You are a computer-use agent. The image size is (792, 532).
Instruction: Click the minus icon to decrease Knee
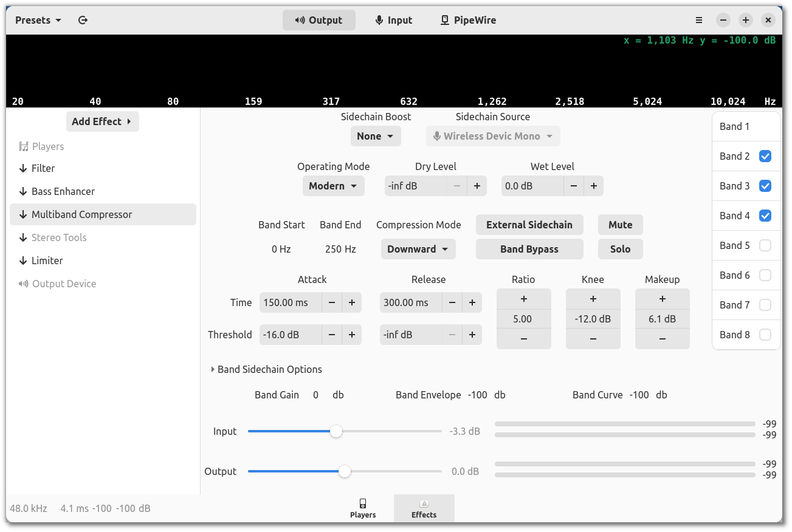[593, 339]
